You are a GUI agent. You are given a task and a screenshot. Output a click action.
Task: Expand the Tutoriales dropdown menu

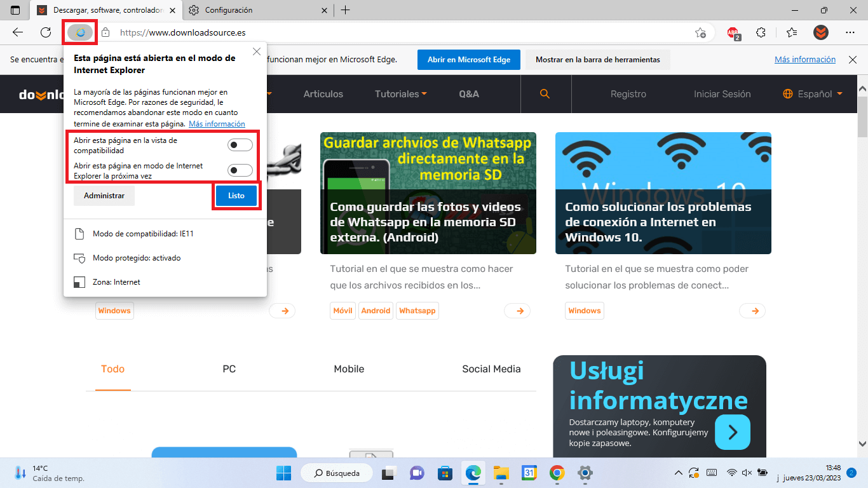pos(401,94)
